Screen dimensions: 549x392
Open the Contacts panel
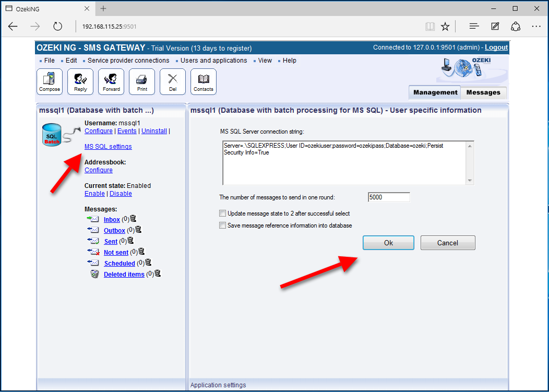click(x=203, y=81)
